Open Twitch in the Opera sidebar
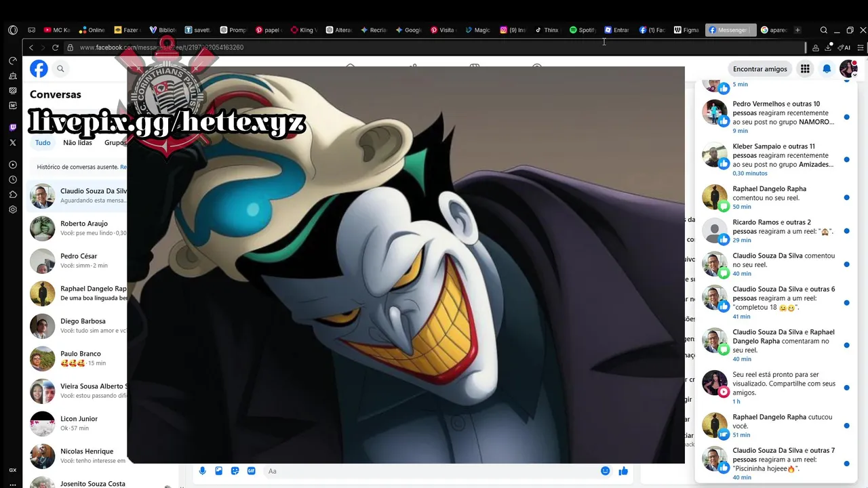The image size is (868, 488). [x=13, y=127]
